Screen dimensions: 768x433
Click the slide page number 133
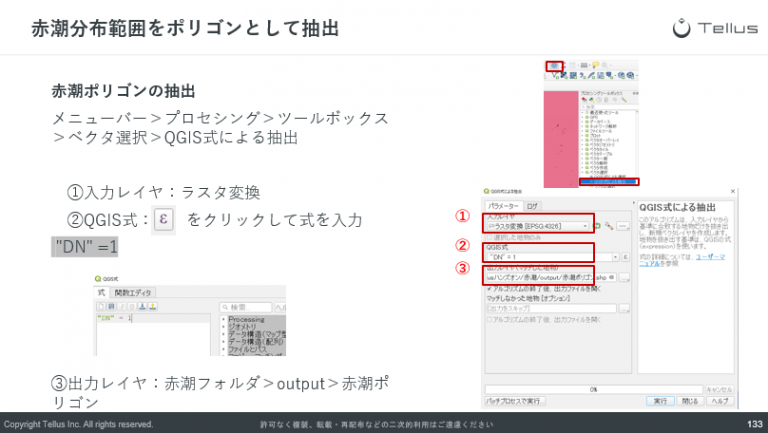[x=755, y=424]
